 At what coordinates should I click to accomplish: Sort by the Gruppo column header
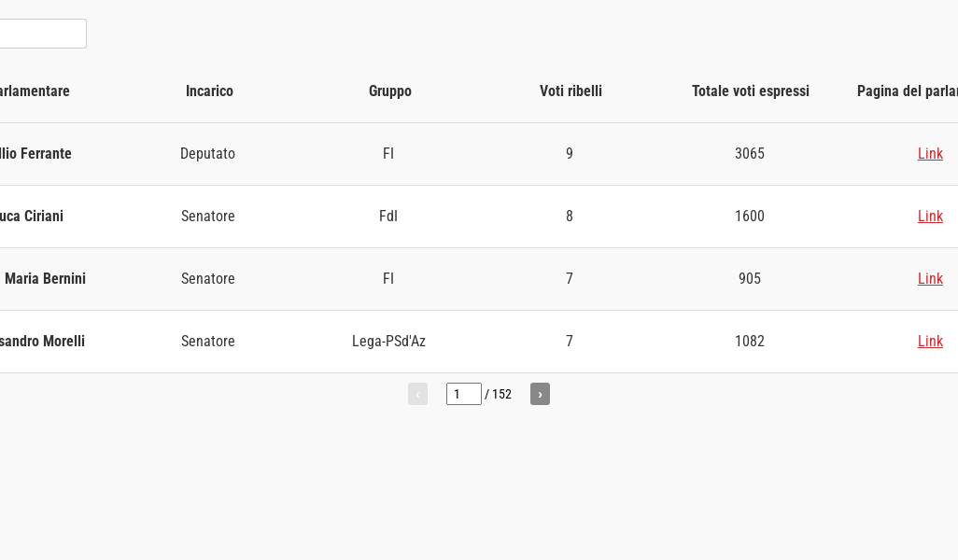tap(389, 91)
